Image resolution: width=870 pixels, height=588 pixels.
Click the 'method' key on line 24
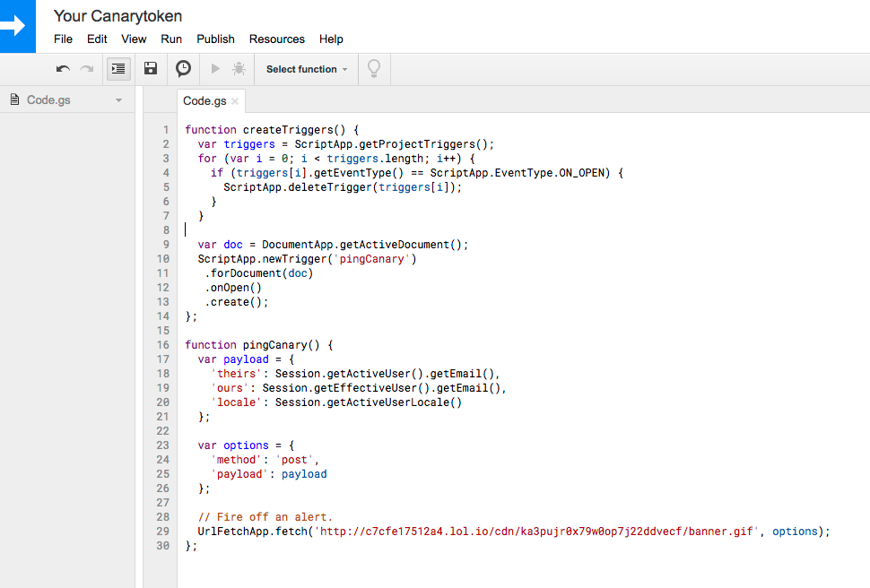tap(236, 460)
